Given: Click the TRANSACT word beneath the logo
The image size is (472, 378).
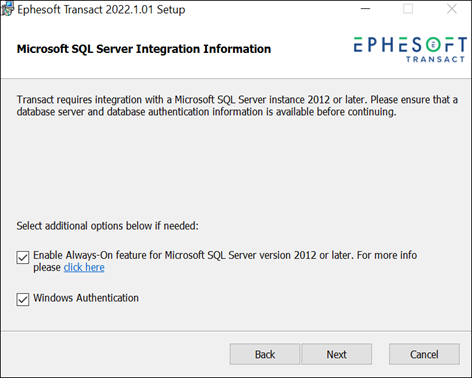Looking at the screenshot, I should coord(435,59).
